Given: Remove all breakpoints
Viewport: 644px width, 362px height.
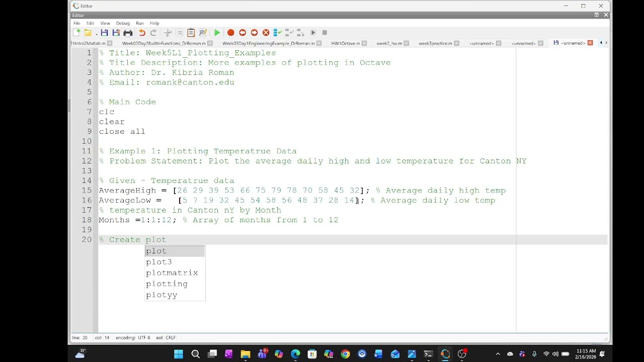Looking at the screenshot, I should click(x=266, y=33).
